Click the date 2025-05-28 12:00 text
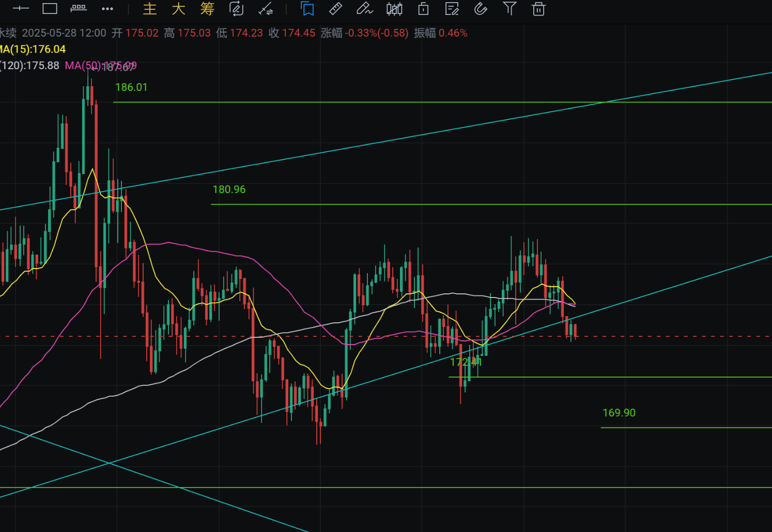Screen dimensions: 772x532 point(64,33)
